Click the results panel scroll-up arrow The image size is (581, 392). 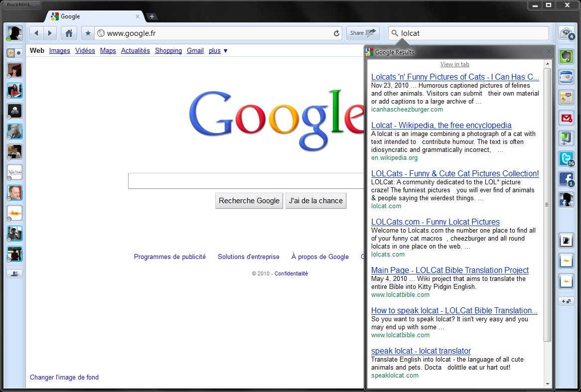click(547, 64)
